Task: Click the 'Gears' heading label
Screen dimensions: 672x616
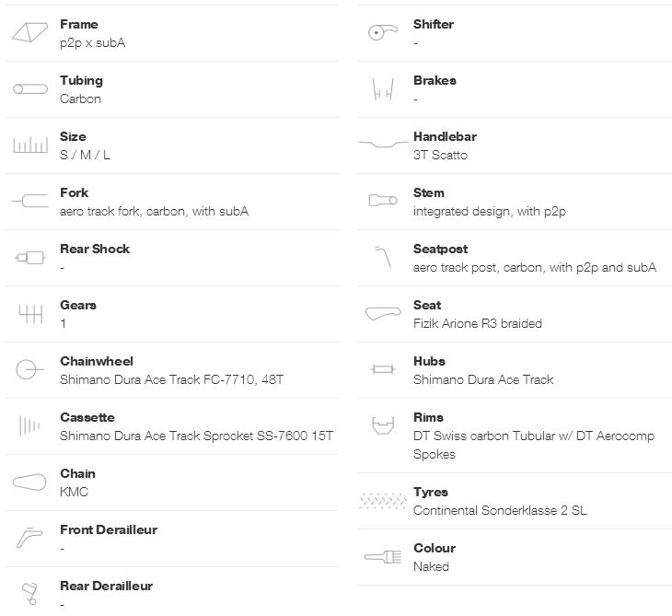Action: [78, 305]
